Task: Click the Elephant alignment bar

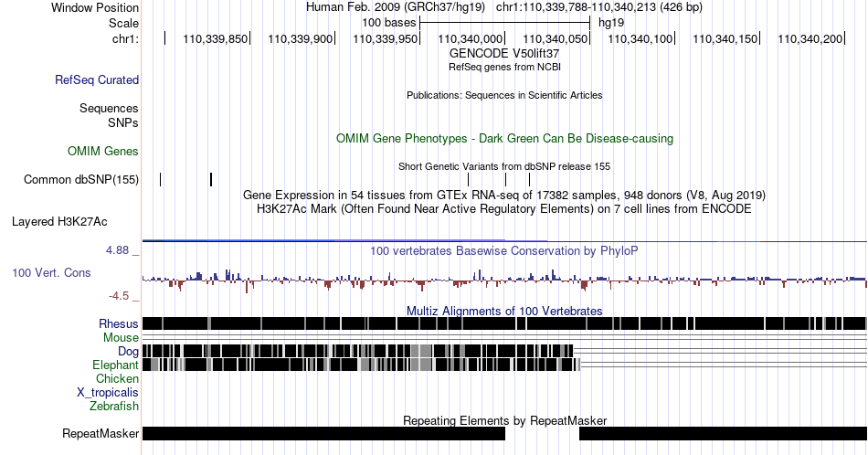Action: (362, 365)
